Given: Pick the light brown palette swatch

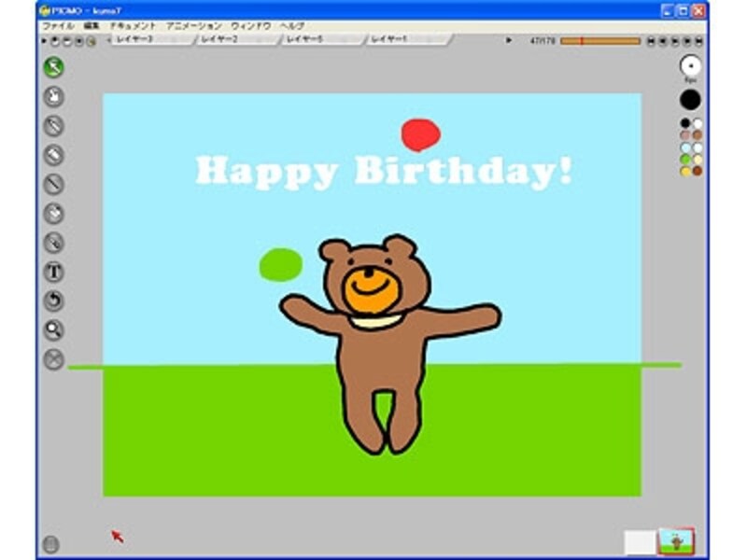Looking at the screenshot, I should point(697,135).
